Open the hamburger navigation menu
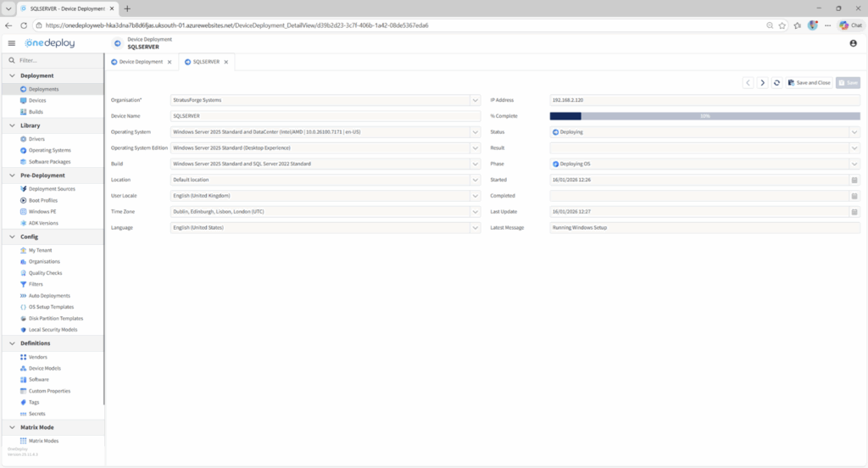 12,43
